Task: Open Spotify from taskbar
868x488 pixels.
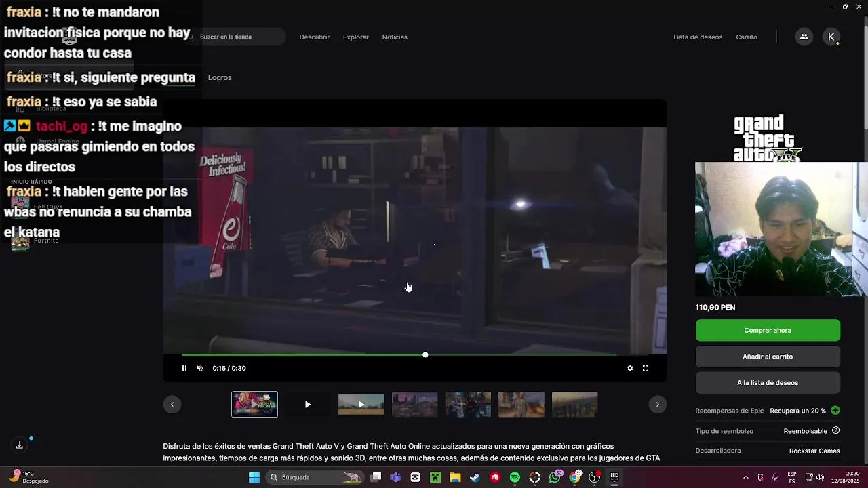Action: point(515,477)
